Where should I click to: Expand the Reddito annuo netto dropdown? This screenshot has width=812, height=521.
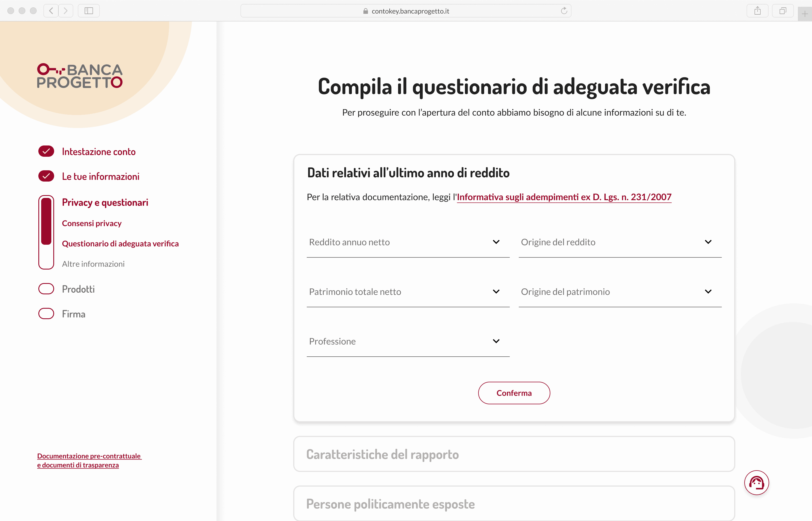click(x=408, y=242)
